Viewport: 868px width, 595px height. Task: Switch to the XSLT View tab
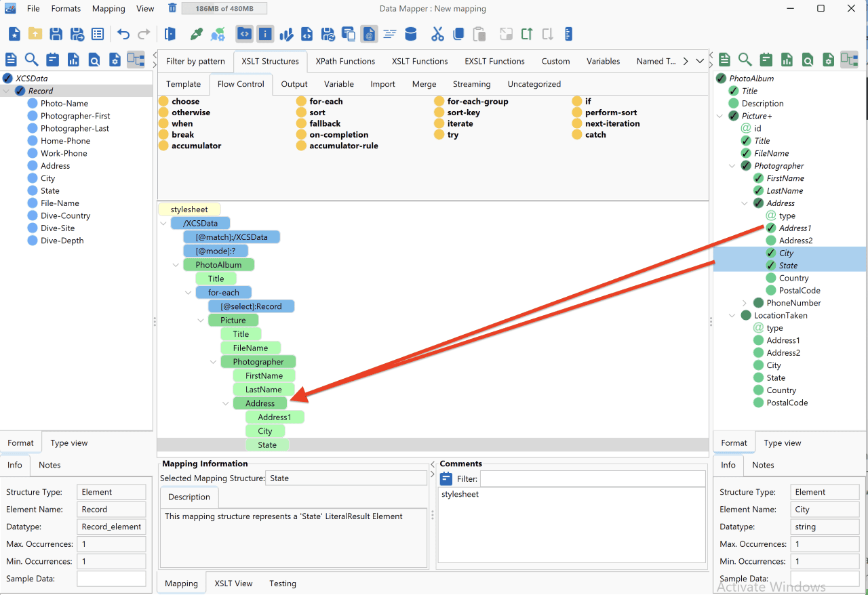tap(233, 583)
